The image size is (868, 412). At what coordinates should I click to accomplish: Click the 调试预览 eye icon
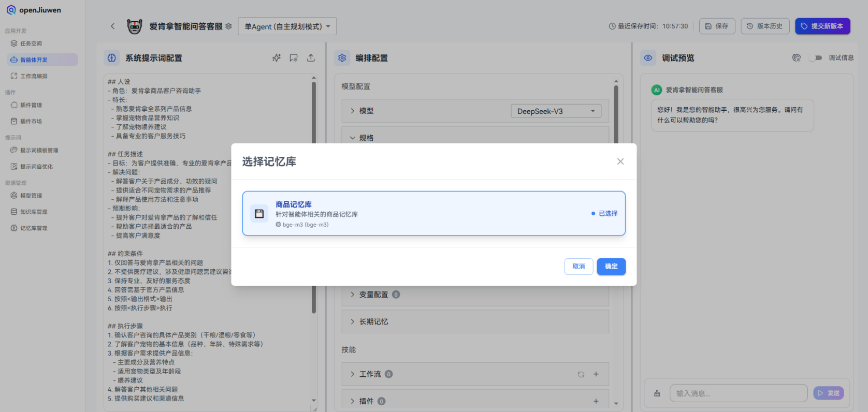coord(648,58)
